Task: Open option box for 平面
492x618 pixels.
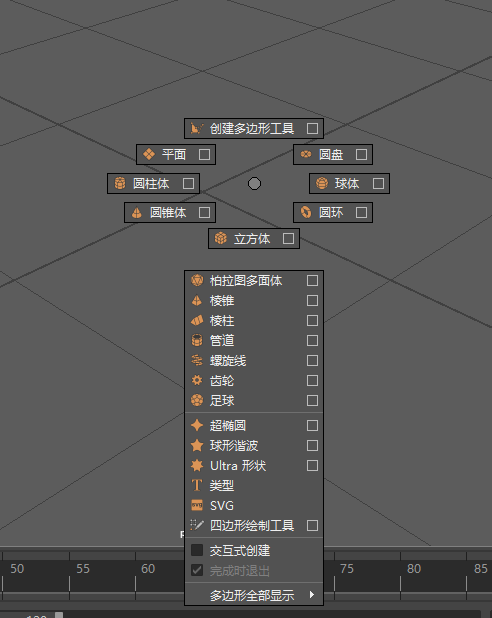Action: [x=204, y=154]
